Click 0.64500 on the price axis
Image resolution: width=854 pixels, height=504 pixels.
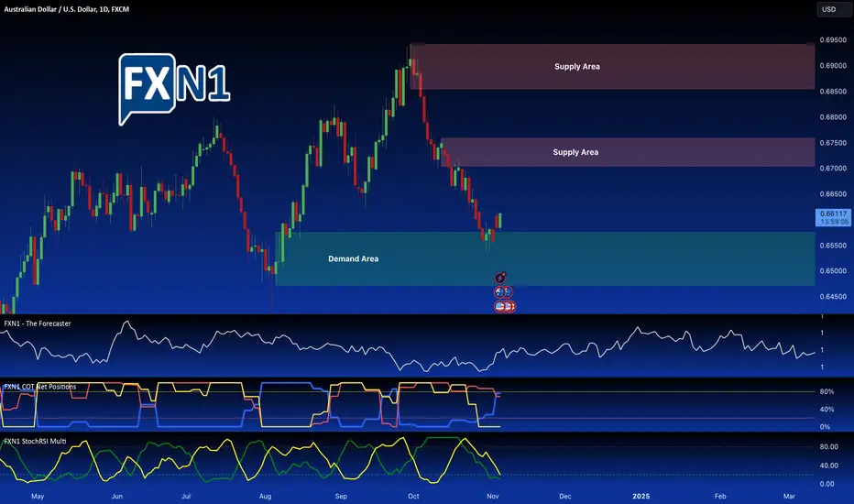833,297
